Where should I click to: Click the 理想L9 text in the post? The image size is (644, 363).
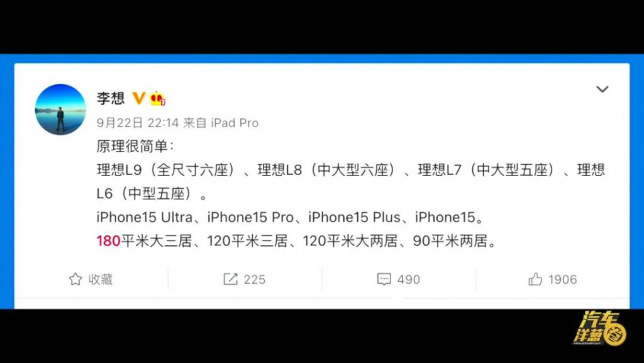coord(119,170)
